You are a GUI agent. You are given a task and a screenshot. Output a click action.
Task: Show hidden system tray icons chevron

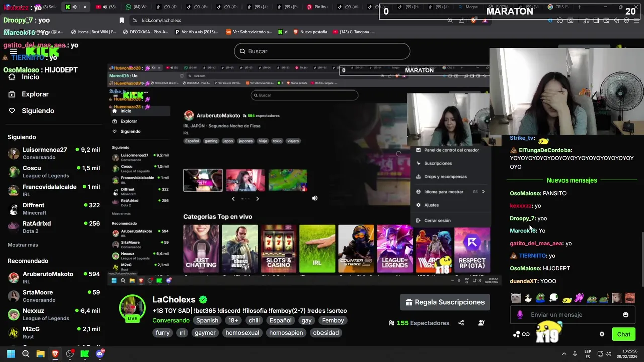coord(564,354)
